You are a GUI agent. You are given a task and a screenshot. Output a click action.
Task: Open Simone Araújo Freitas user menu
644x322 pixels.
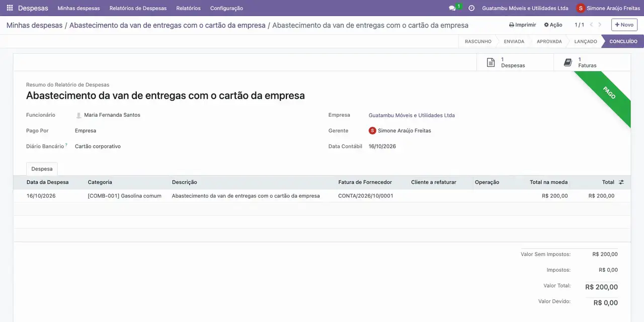point(608,8)
